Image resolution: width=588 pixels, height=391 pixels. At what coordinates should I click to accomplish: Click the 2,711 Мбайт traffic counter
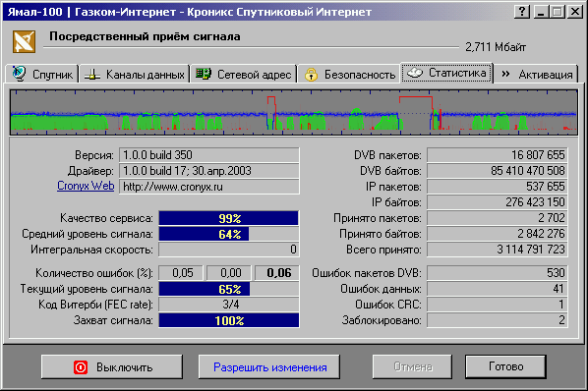[496, 47]
